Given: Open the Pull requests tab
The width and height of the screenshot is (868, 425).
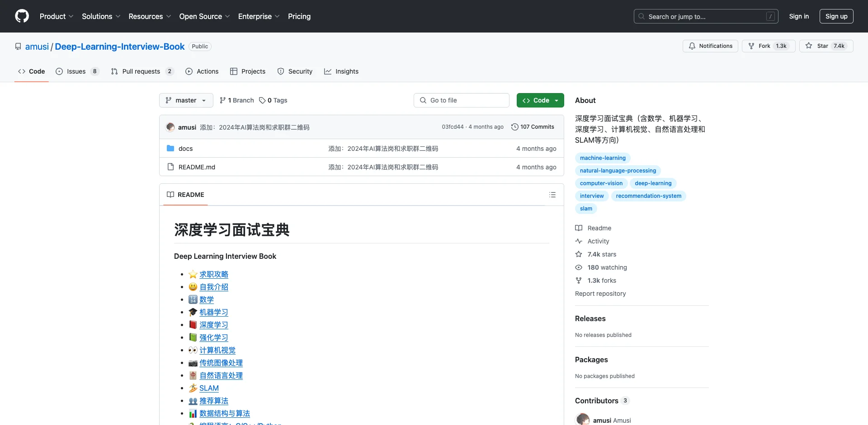Looking at the screenshot, I should (142, 71).
